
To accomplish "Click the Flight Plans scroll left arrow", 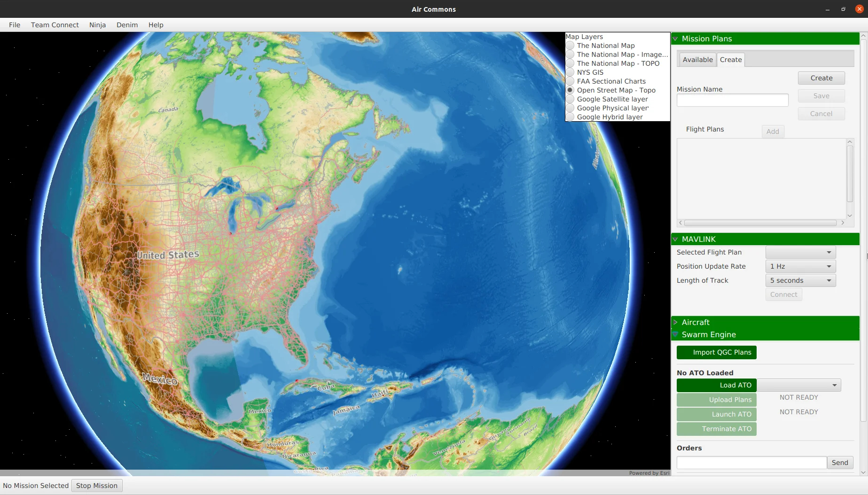I will [680, 223].
